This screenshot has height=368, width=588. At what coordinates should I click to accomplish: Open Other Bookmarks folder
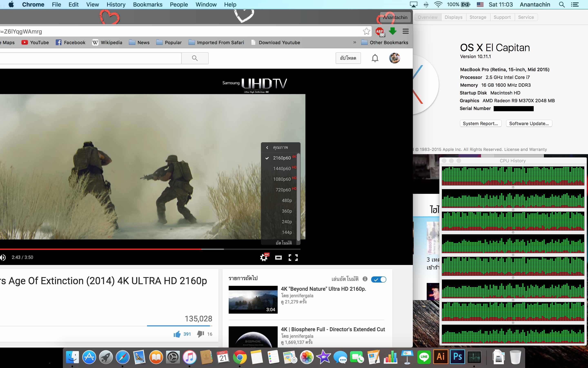tap(385, 42)
